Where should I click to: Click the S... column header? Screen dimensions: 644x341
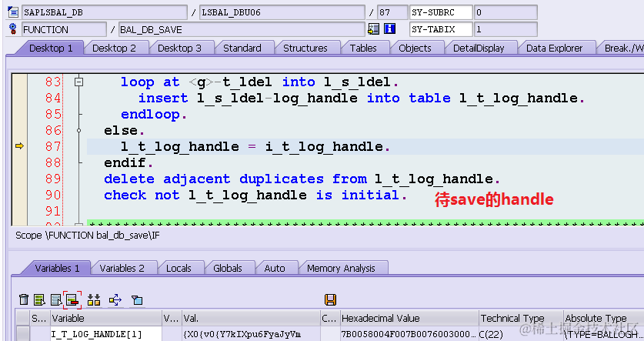pyautogui.click(x=40, y=318)
